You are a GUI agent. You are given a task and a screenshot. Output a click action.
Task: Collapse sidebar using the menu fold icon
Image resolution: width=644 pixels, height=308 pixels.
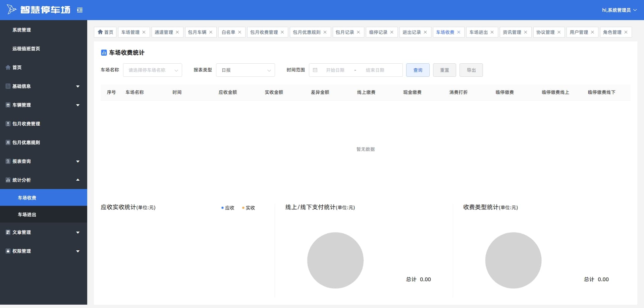(x=80, y=10)
